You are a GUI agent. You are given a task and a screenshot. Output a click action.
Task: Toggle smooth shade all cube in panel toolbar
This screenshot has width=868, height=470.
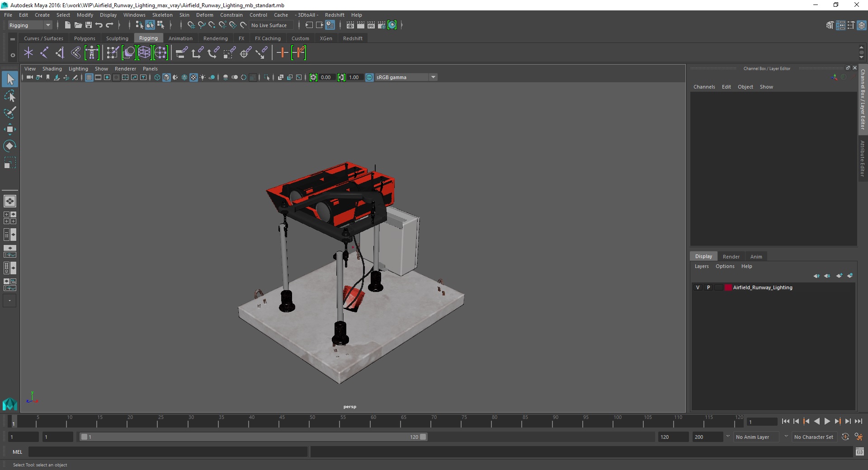pyautogui.click(x=166, y=77)
